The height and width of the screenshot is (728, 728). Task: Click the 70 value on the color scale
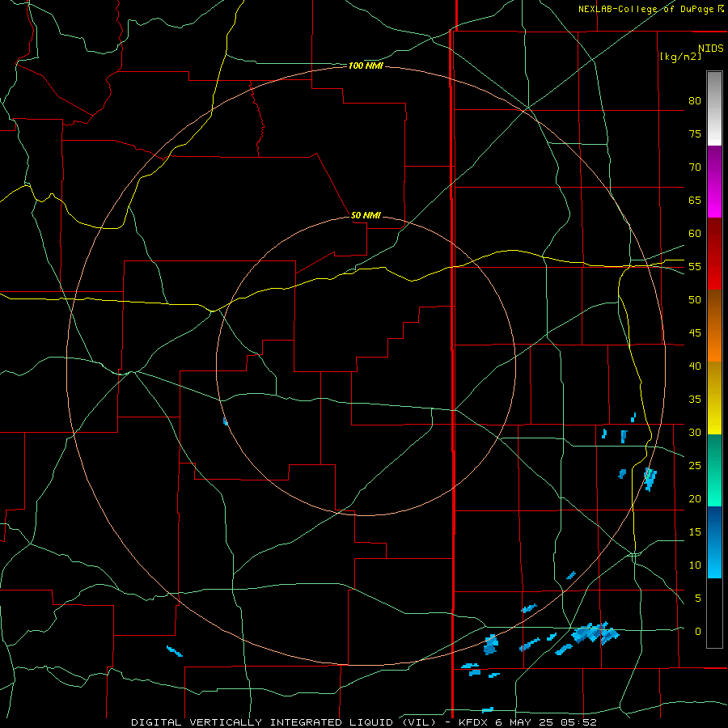pos(695,167)
